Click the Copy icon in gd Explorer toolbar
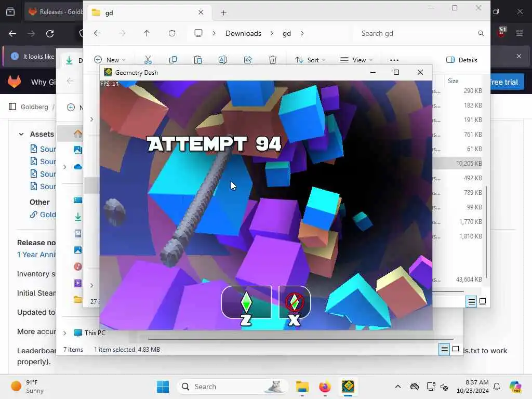Image resolution: width=532 pixels, height=399 pixels. pos(172,60)
